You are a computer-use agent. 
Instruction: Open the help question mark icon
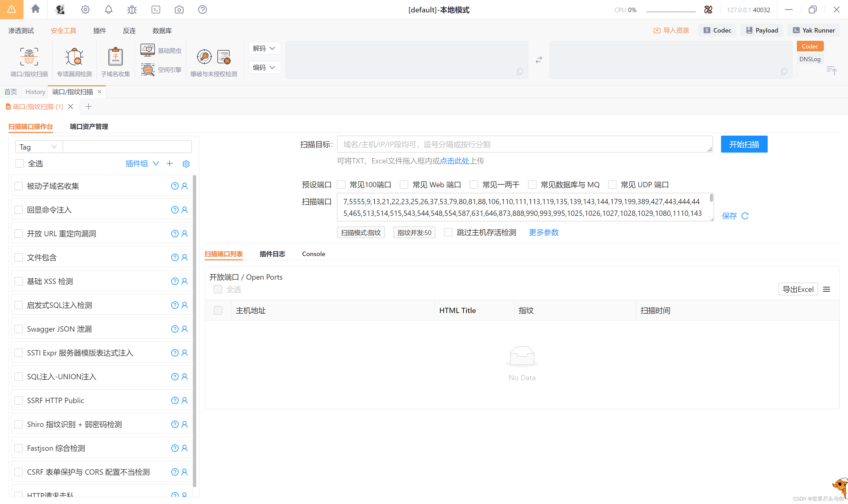pos(203,10)
